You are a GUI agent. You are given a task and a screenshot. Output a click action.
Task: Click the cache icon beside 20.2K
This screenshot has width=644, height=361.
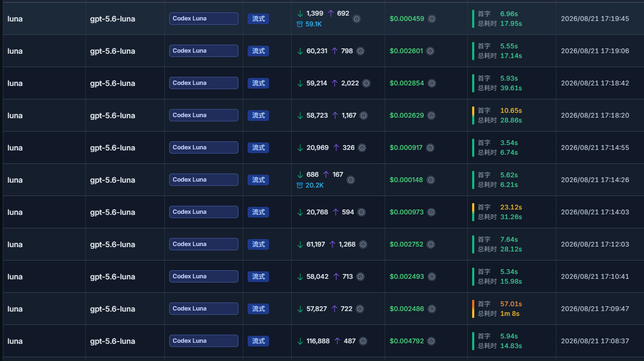pyautogui.click(x=300, y=185)
